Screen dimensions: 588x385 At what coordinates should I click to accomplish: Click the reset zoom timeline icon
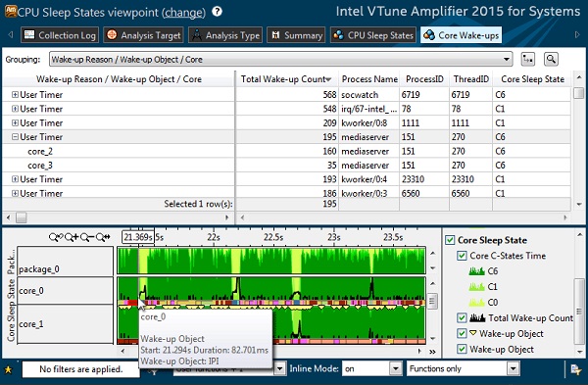click(103, 237)
